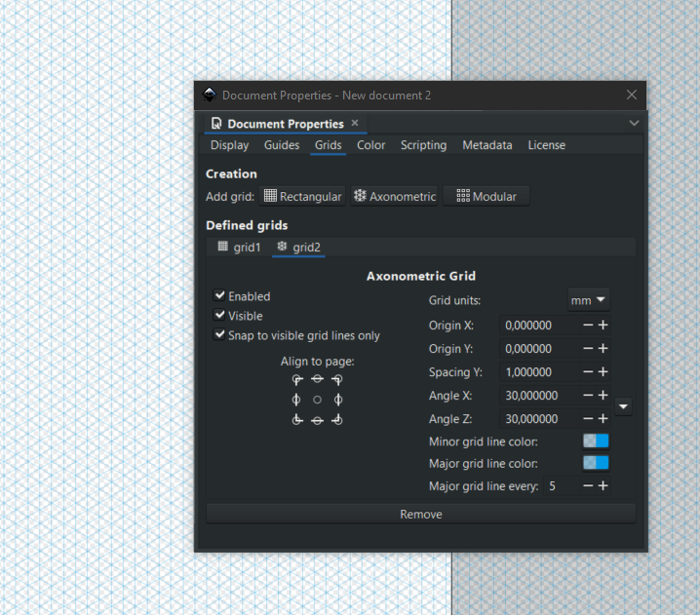This screenshot has height=615, width=700.
Task: Decrease Origin X value
Action: pyautogui.click(x=588, y=326)
